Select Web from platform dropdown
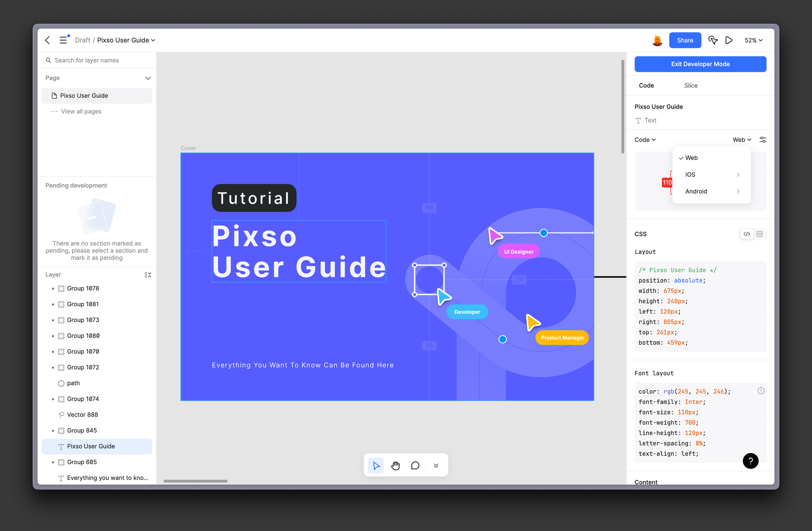The height and width of the screenshot is (531, 812). click(x=691, y=158)
